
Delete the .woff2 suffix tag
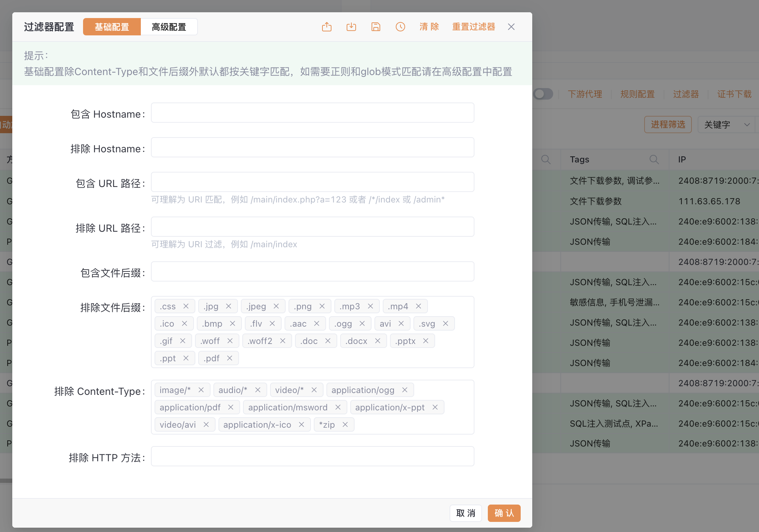[283, 341]
